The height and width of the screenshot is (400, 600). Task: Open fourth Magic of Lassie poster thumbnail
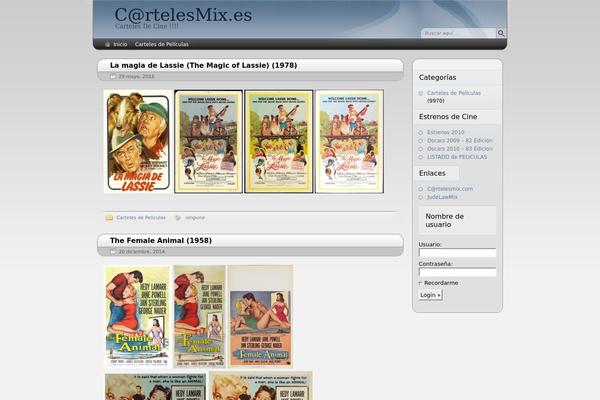pyautogui.click(x=349, y=142)
